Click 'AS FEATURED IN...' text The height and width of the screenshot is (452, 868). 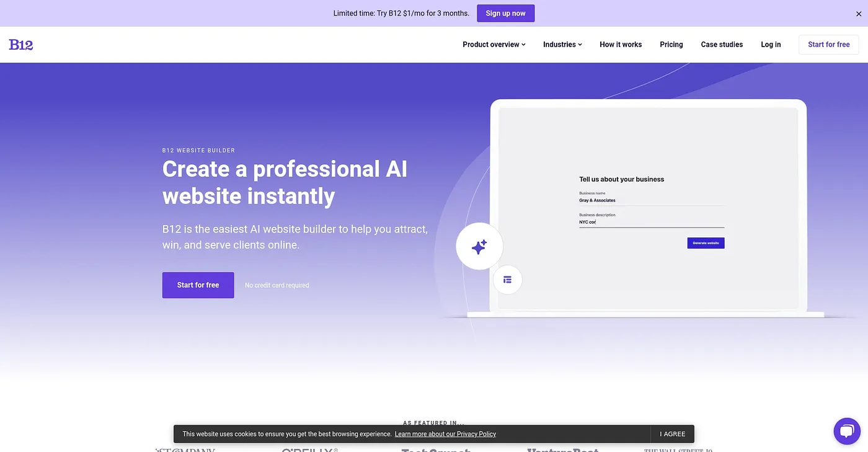[x=434, y=423]
